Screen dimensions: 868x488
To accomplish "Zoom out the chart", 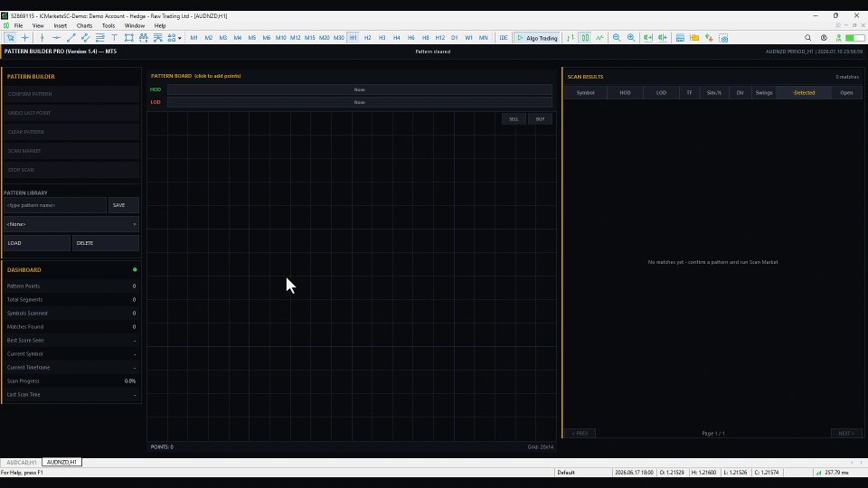I will [x=616, y=38].
